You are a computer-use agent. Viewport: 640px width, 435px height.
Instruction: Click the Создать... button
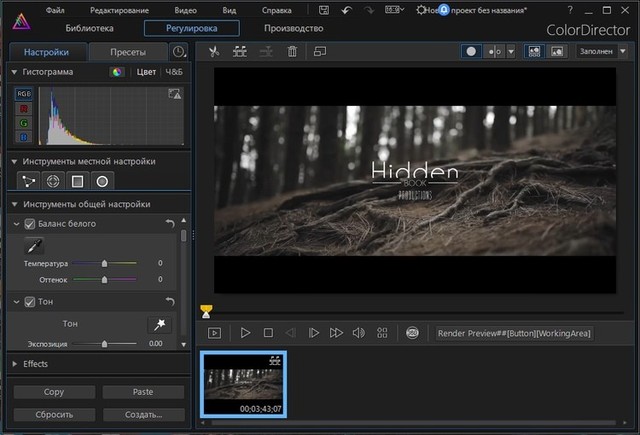coord(142,414)
